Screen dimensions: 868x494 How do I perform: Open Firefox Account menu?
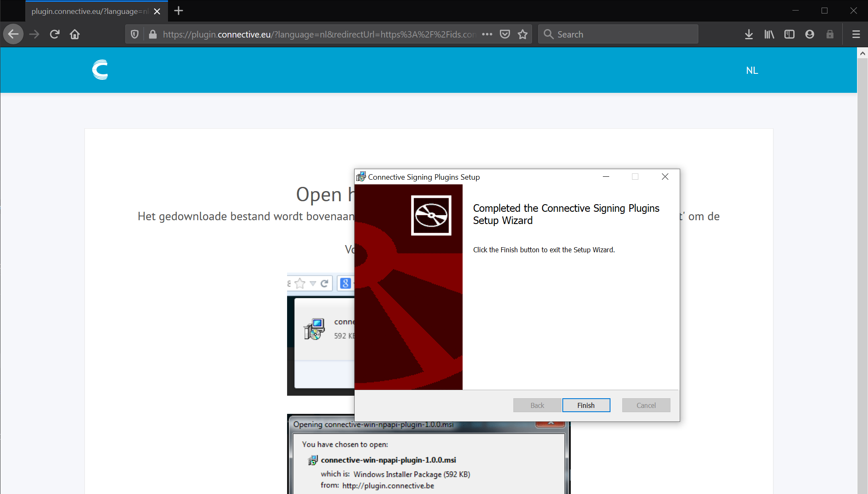pyautogui.click(x=810, y=34)
